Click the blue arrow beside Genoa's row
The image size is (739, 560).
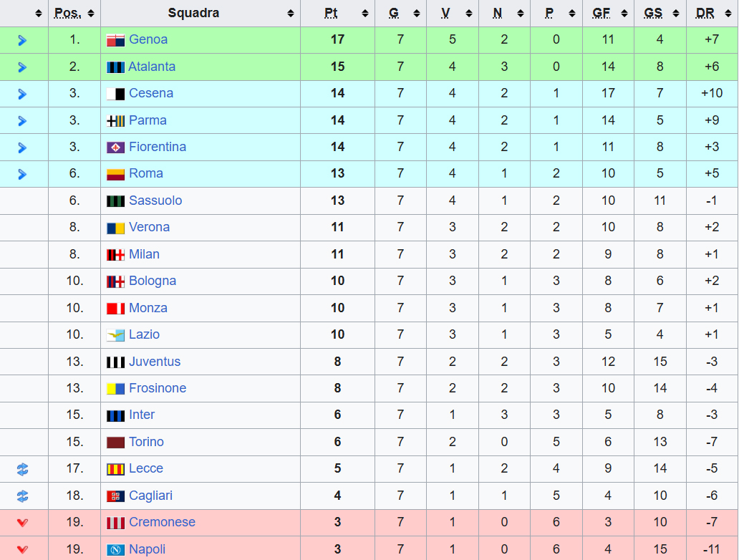(22, 40)
